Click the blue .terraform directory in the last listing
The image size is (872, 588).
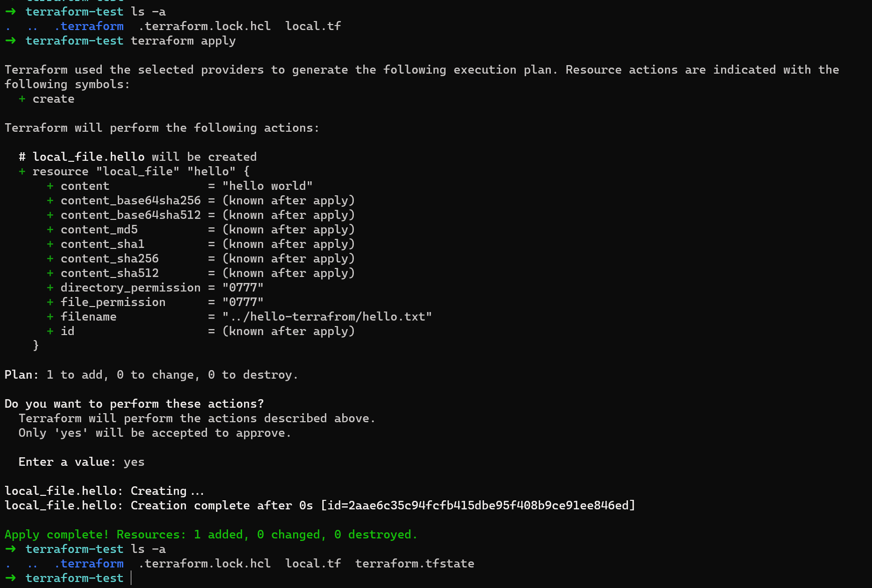(89, 563)
